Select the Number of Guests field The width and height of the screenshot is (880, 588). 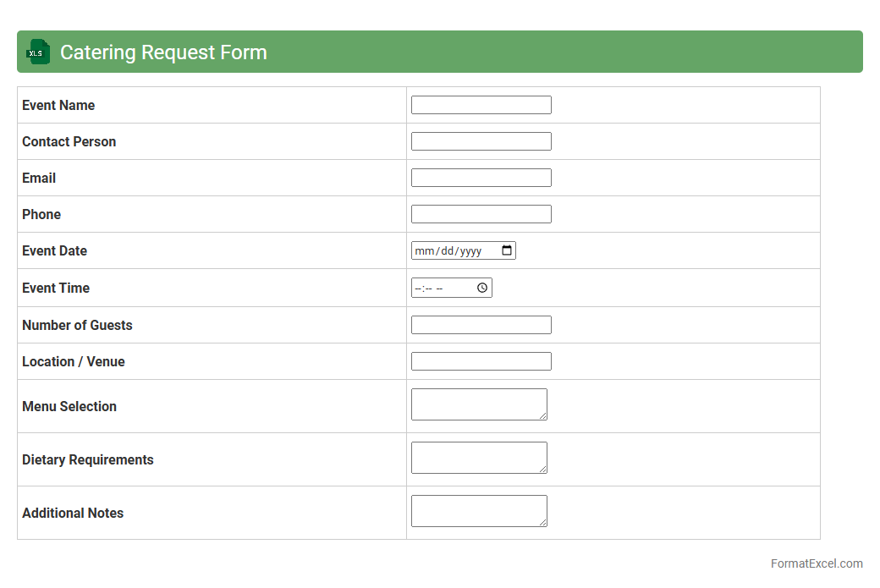coord(481,325)
